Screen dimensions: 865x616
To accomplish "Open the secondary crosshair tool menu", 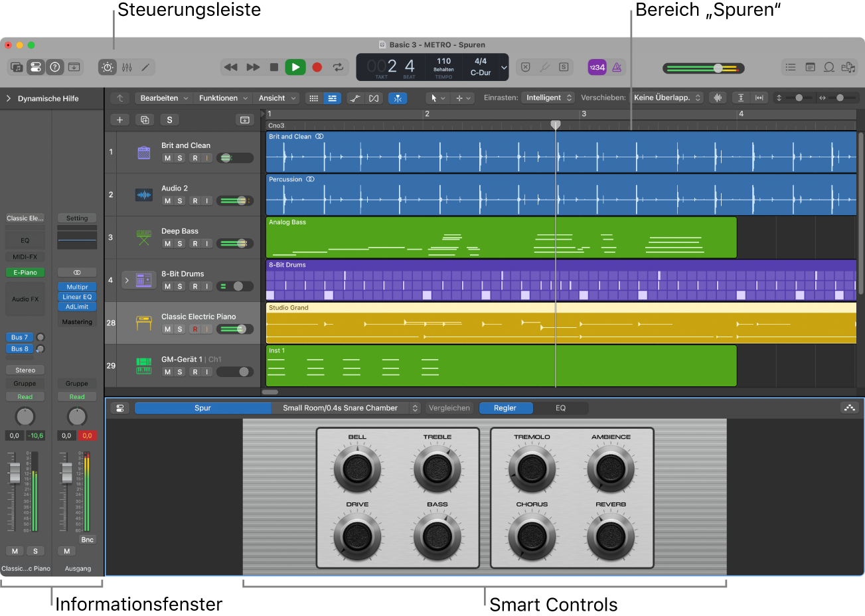I will pyautogui.click(x=462, y=98).
